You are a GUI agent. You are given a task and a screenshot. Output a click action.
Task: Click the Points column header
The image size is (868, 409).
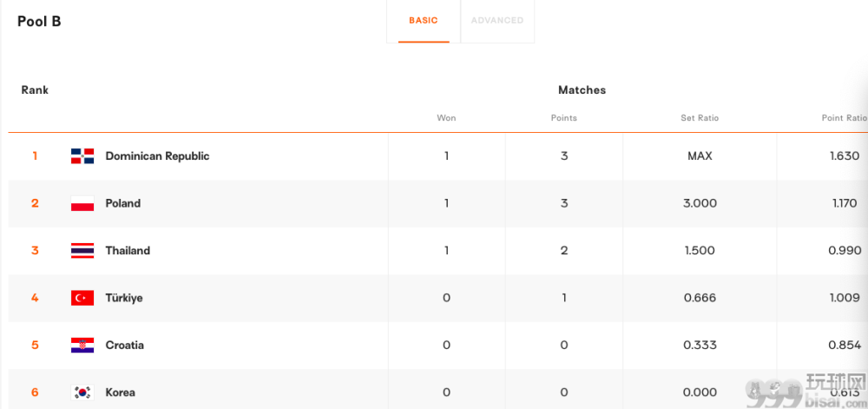(563, 118)
